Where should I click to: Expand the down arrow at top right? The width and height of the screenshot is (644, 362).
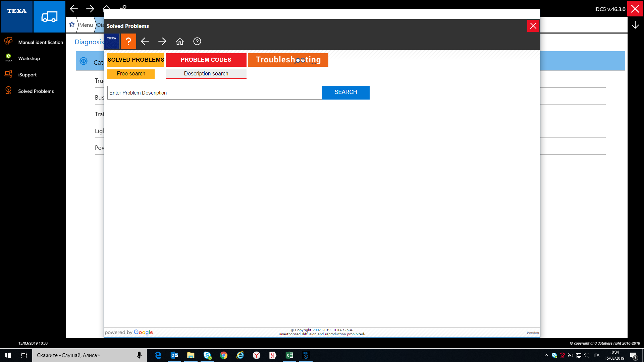[x=635, y=25]
